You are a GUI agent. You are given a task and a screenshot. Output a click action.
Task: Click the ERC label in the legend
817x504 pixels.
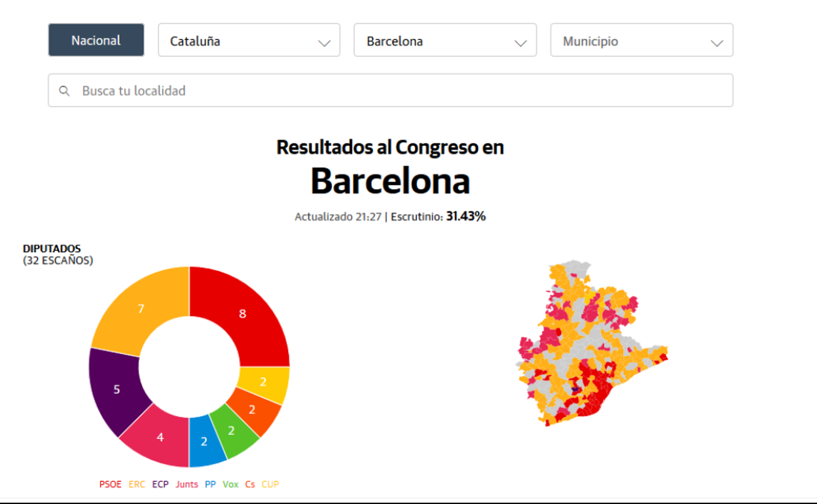click(137, 484)
